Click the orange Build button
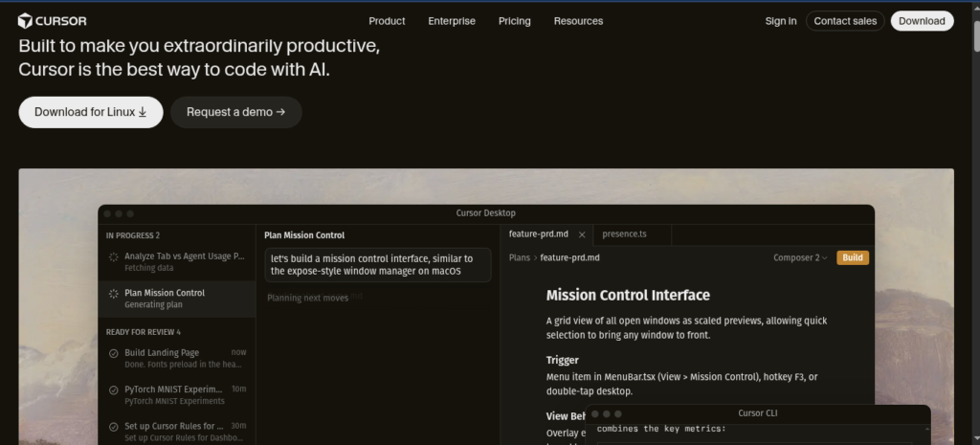Viewport: 980px width, 445px height. (x=853, y=257)
